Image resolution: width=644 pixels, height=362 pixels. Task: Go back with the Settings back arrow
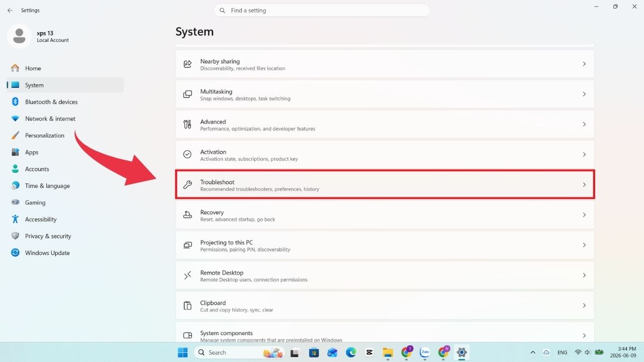(10, 10)
